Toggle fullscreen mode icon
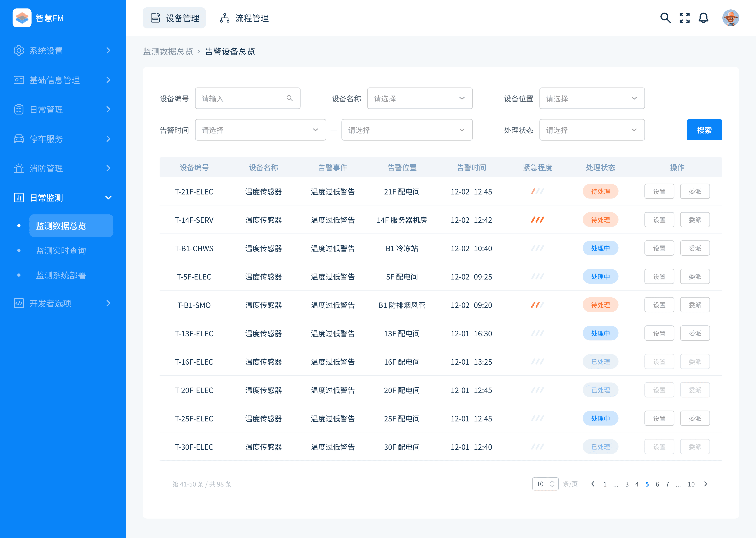 [684, 18]
